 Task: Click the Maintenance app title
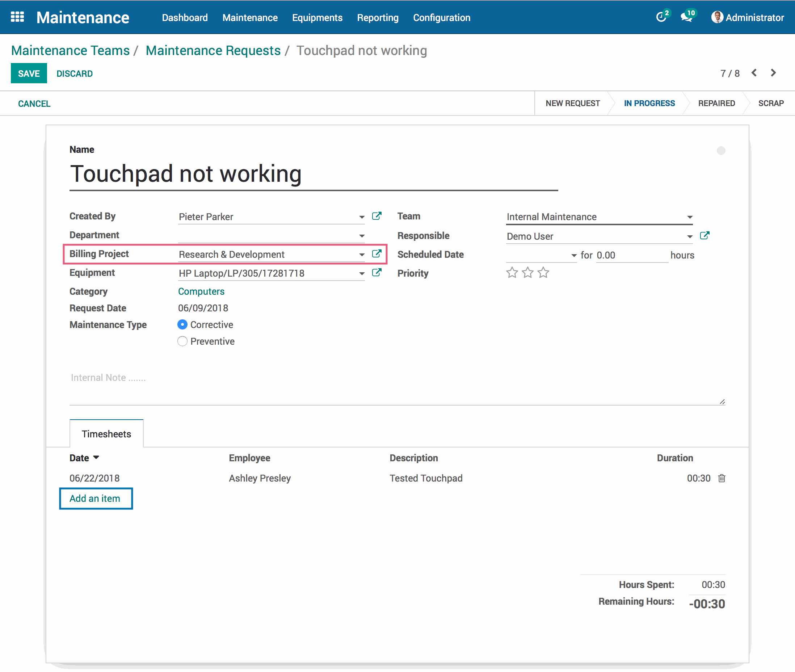pos(83,17)
